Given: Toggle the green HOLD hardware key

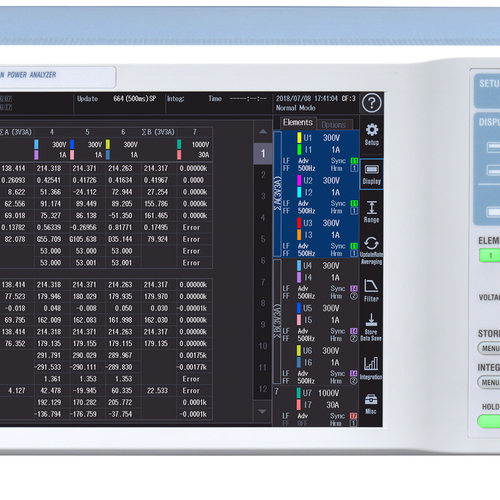Looking at the screenshot, I should point(489,421).
